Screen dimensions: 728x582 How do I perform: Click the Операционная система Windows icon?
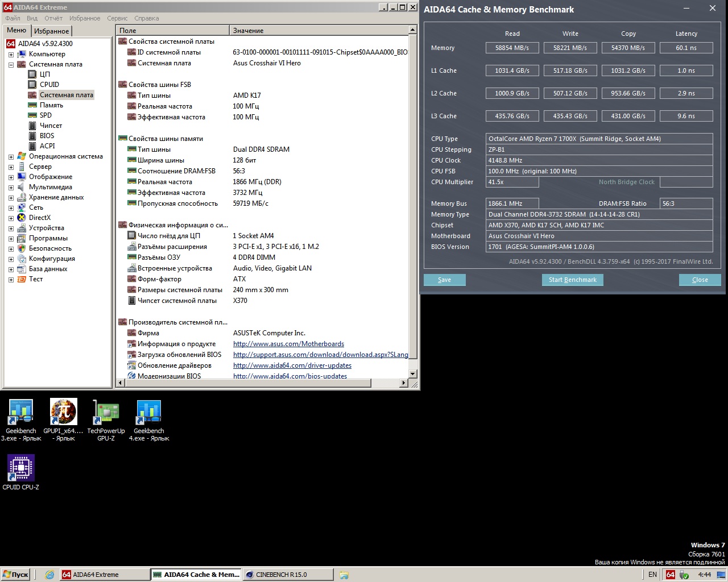click(22, 156)
